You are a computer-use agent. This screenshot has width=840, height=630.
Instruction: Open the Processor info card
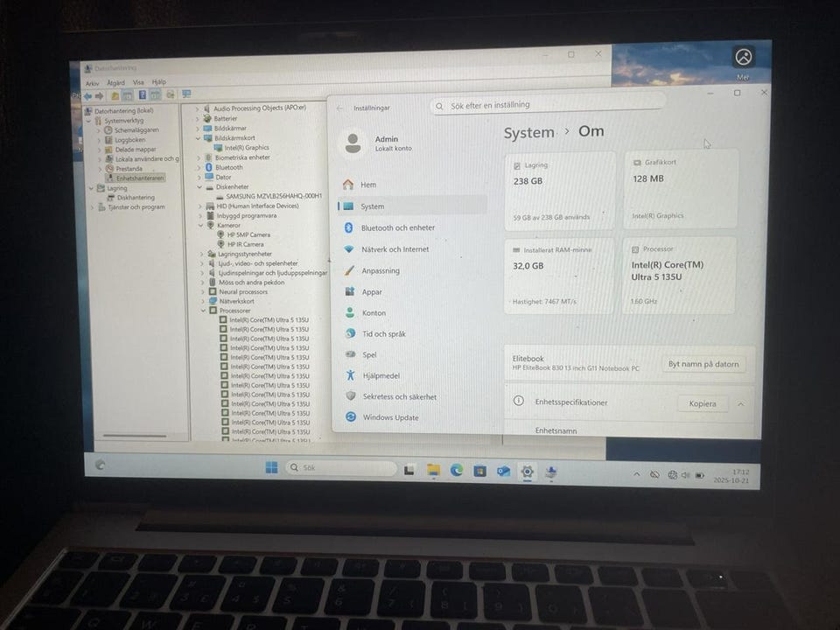click(x=680, y=276)
